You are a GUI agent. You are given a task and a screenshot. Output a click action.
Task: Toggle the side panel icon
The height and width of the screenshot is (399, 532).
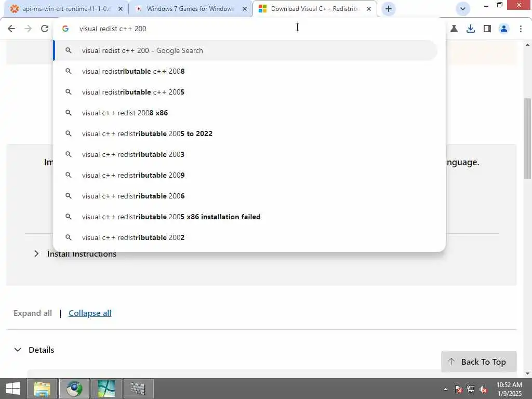(x=487, y=29)
